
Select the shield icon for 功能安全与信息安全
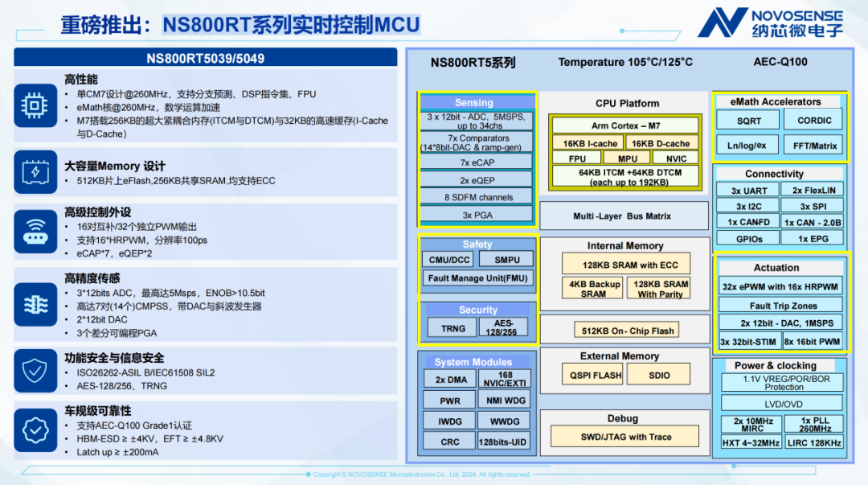33,371
